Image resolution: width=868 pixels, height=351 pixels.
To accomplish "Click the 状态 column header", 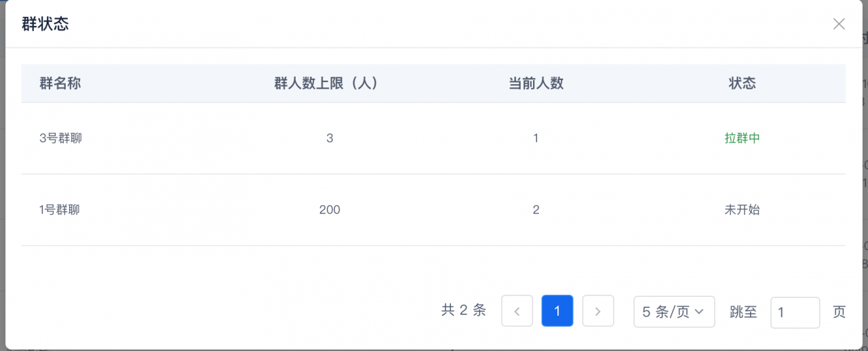I will [743, 83].
